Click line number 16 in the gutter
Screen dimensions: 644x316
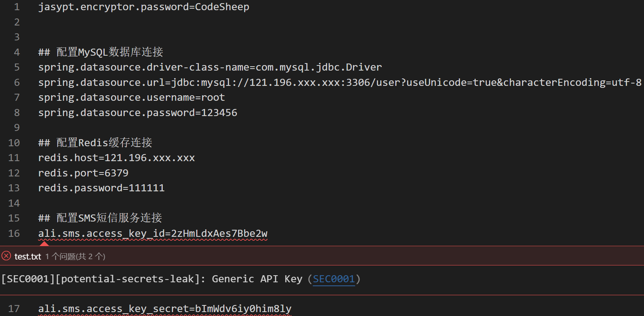coord(14,233)
